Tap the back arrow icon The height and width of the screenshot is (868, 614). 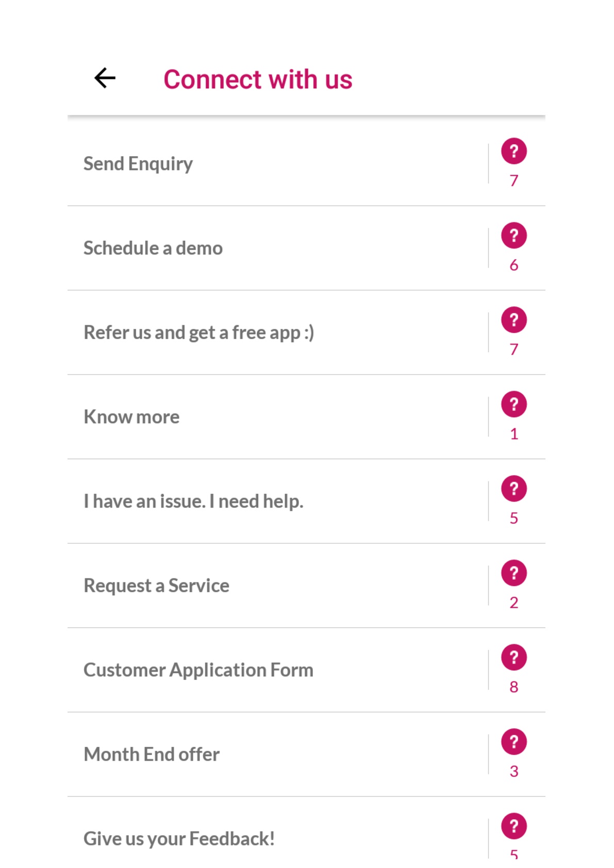tap(105, 78)
